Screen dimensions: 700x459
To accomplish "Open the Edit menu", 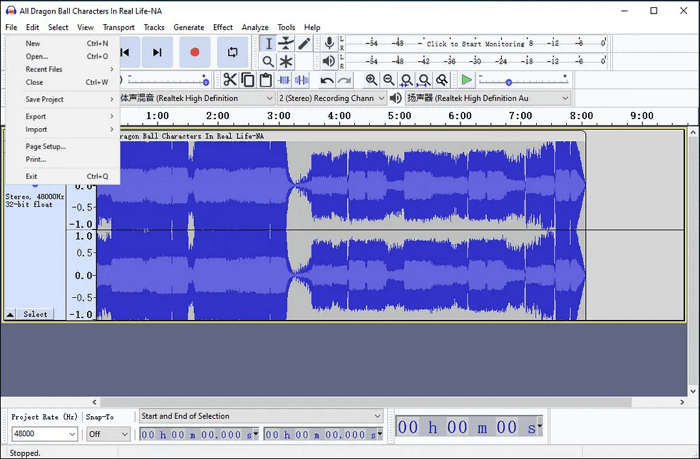I will [x=32, y=27].
